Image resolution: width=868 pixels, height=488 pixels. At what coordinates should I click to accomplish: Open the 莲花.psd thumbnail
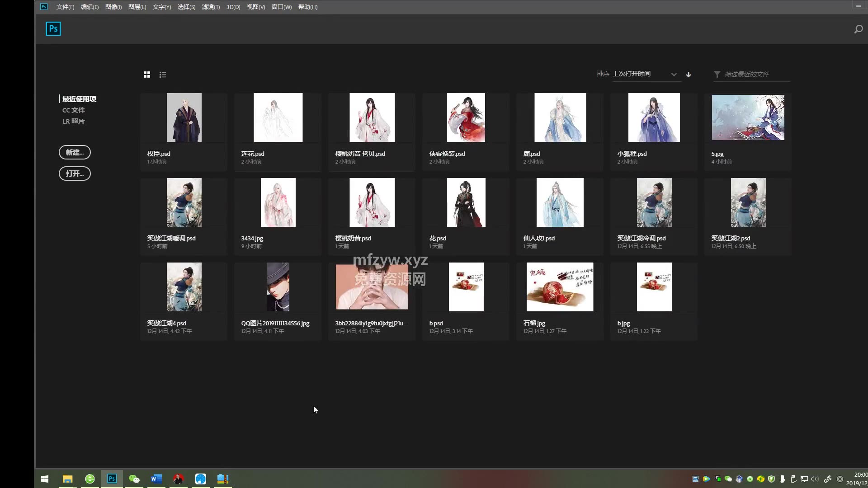[x=278, y=117]
